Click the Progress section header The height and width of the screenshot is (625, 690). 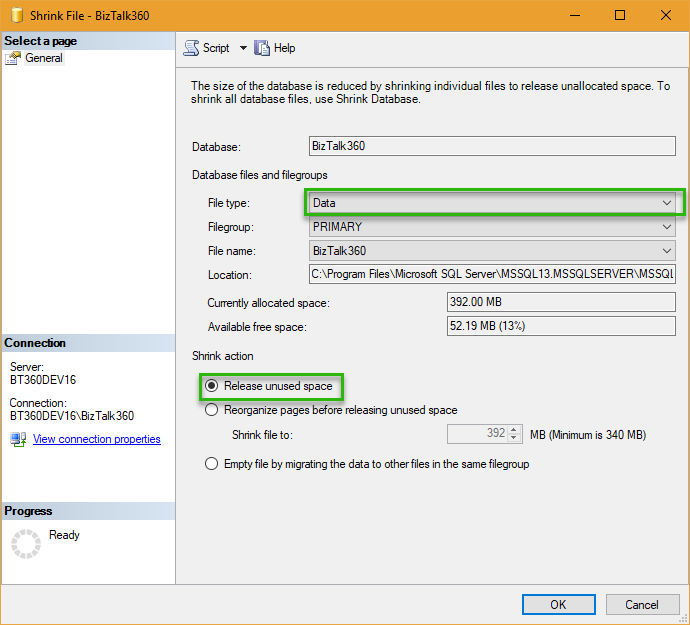pos(88,511)
